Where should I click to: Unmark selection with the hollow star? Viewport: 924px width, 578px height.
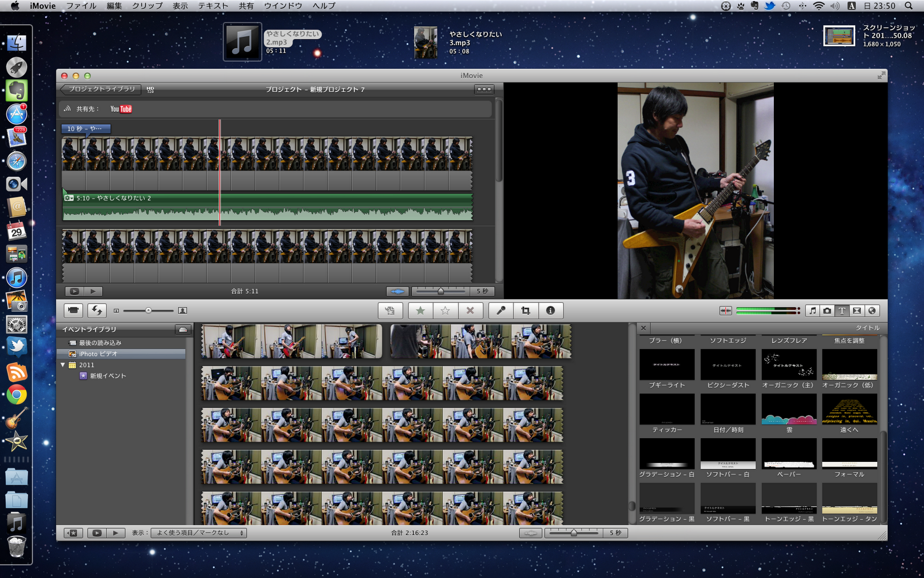[x=445, y=310]
